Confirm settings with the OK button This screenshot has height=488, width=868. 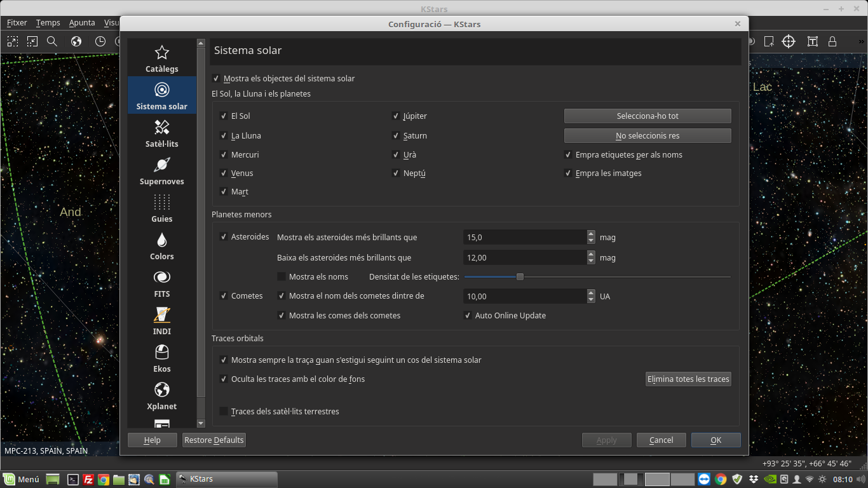point(716,440)
